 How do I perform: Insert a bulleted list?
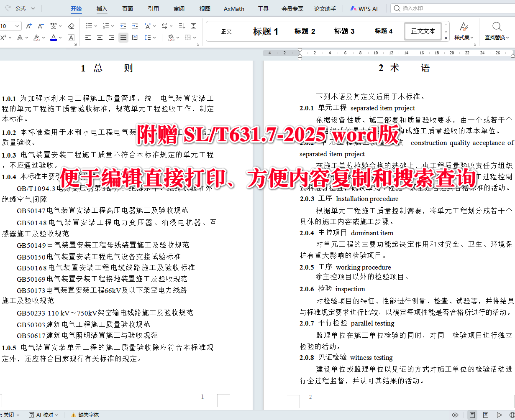(x=89, y=26)
